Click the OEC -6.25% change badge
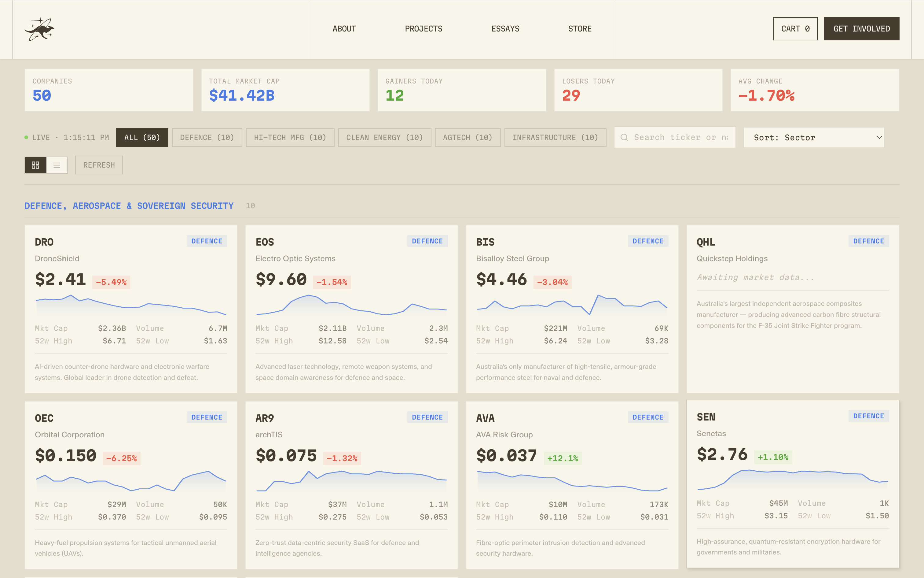924x578 pixels. click(121, 458)
